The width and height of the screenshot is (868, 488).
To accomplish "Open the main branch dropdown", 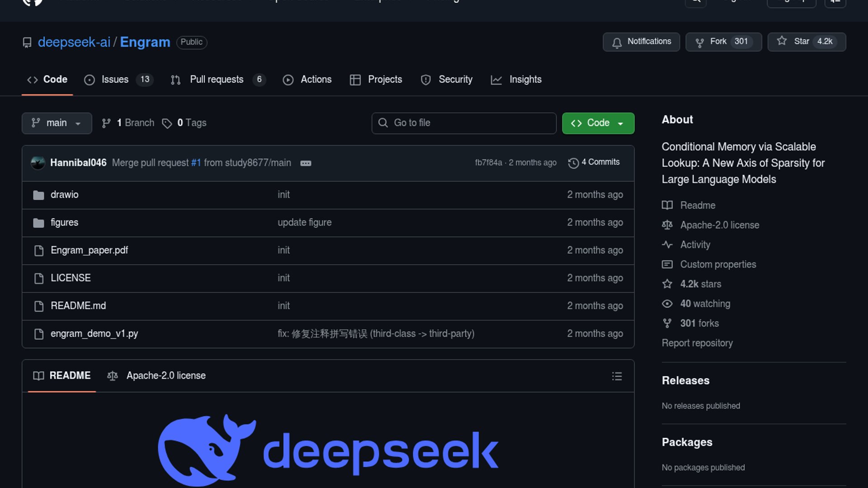I will coord(57,123).
